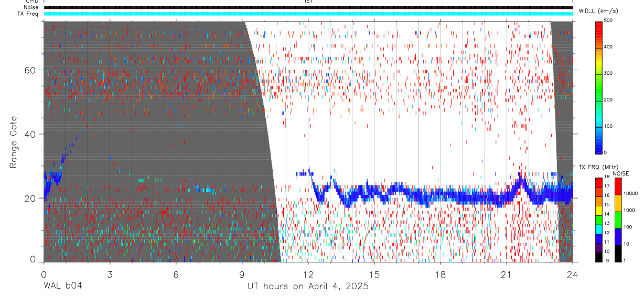Click the black Noise strip above the plot
The height and width of the screenshot is (297, 644).
308,7
